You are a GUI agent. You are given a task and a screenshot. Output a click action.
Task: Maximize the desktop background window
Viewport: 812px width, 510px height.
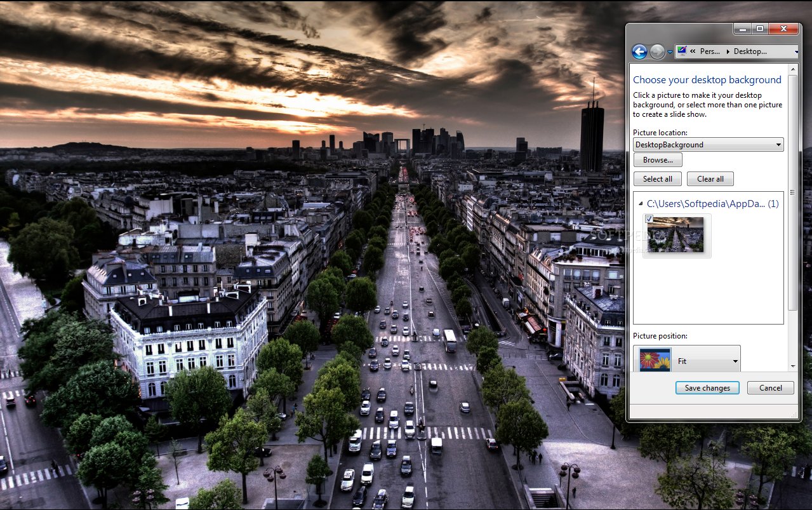760,29
